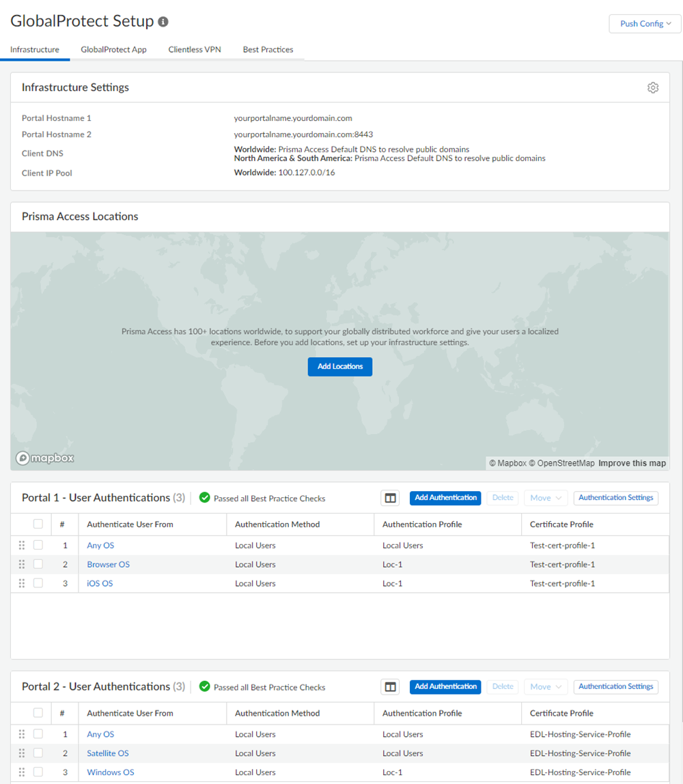The image size is (683, 784).
Task: Expand the Move dropdown in Portal 2
Action: pyautogui.click(x=545, y=687)
